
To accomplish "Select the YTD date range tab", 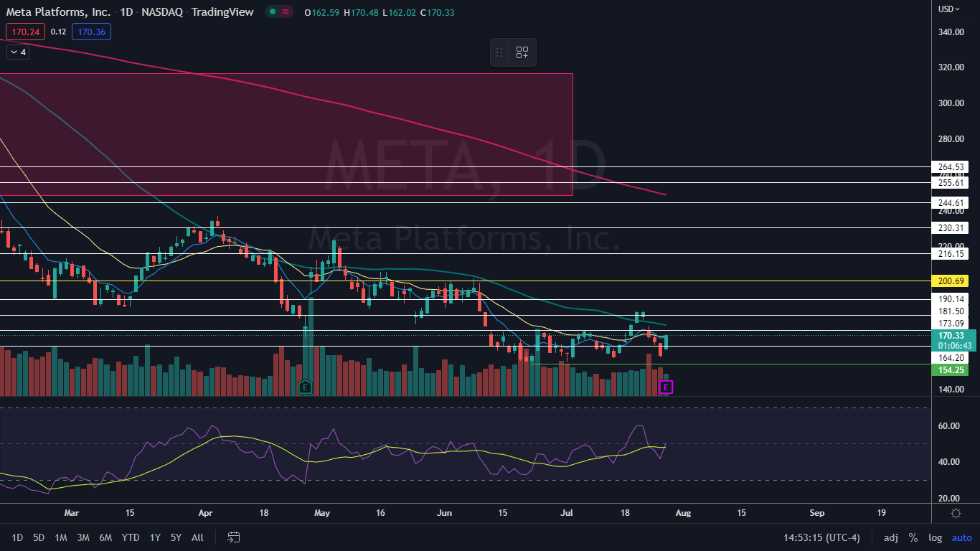I will coord(131,537).
